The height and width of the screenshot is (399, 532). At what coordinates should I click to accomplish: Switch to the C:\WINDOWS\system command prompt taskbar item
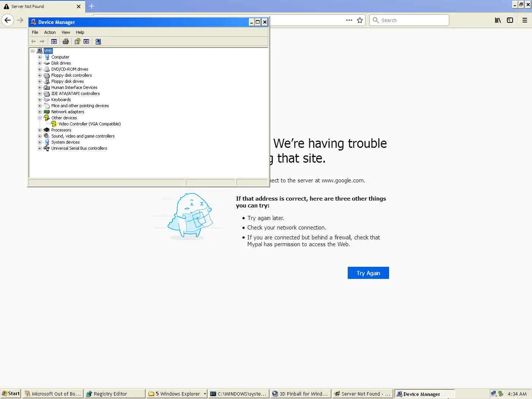click(239, 394)
